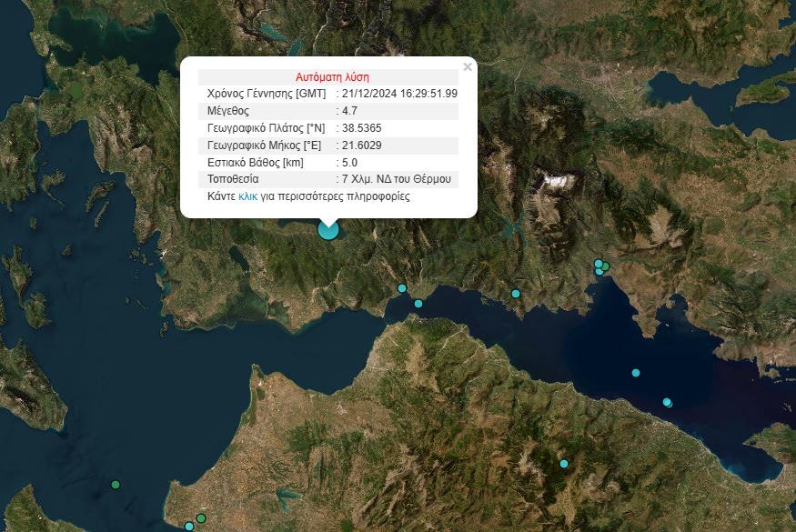
Task: Select overlapping cyan markers near gulf's southern shore
Action: tap(668, 403)
